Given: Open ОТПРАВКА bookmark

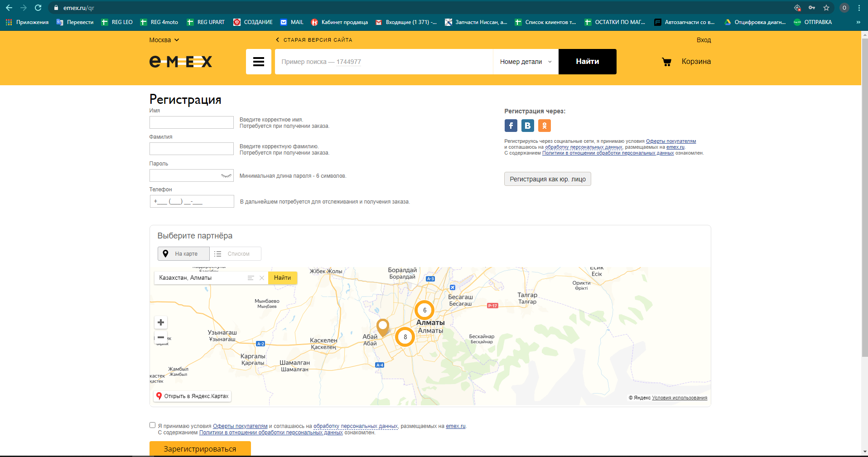Looking at the screenshot, I should (x=813, y=22).
